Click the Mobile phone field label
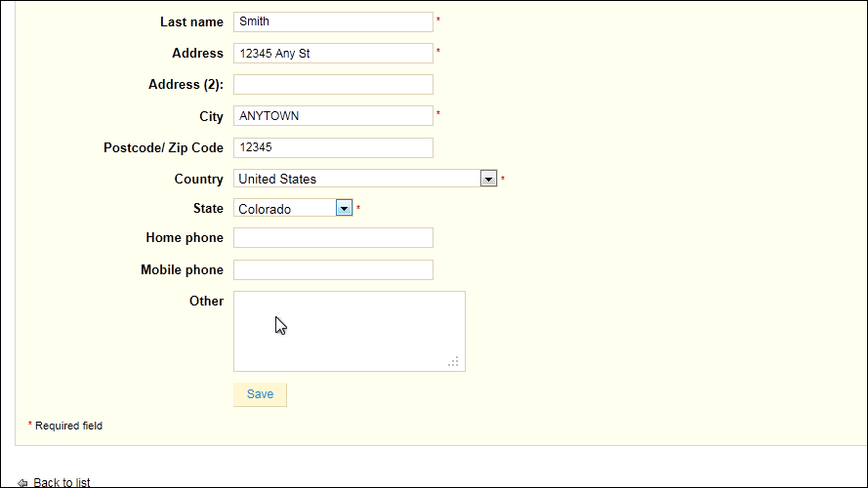868x488 pixels. tap(183, 270)
